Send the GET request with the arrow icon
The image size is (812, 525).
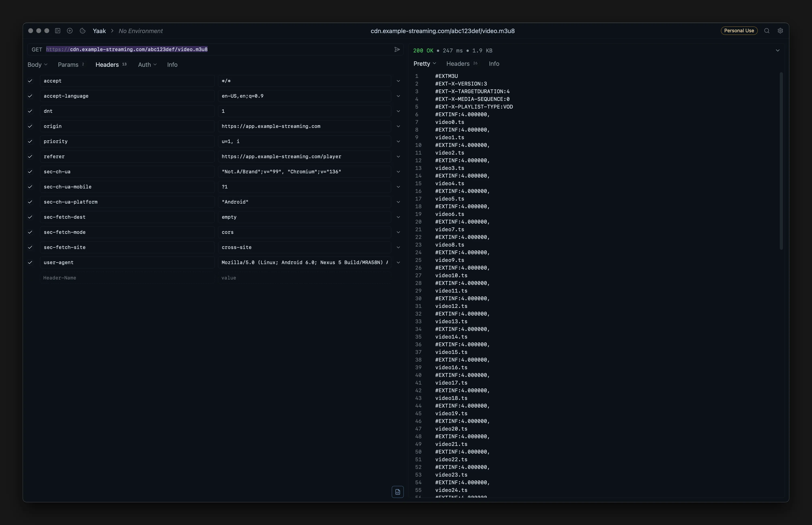point(397,49)
